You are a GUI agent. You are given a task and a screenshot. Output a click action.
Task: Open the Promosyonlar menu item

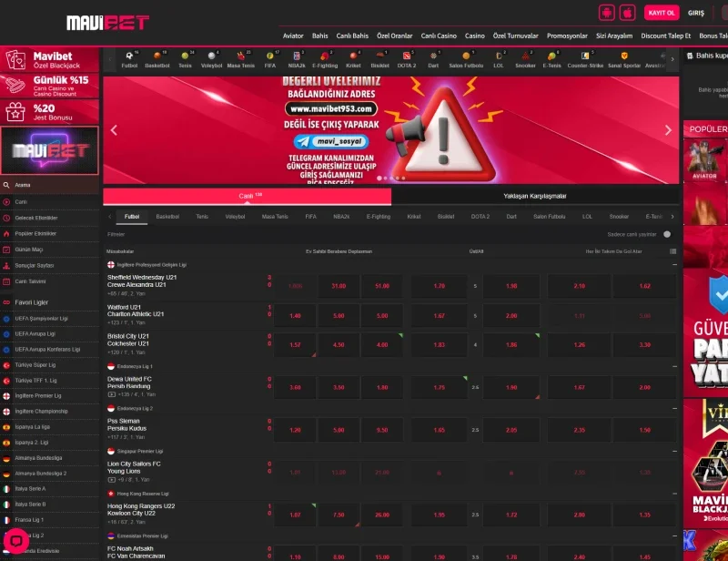tap(567, 36)
